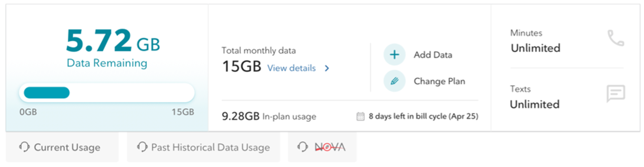Select the Add Data label
The height and width of the screenshot is (167, 644).
(x=433, y=55)
